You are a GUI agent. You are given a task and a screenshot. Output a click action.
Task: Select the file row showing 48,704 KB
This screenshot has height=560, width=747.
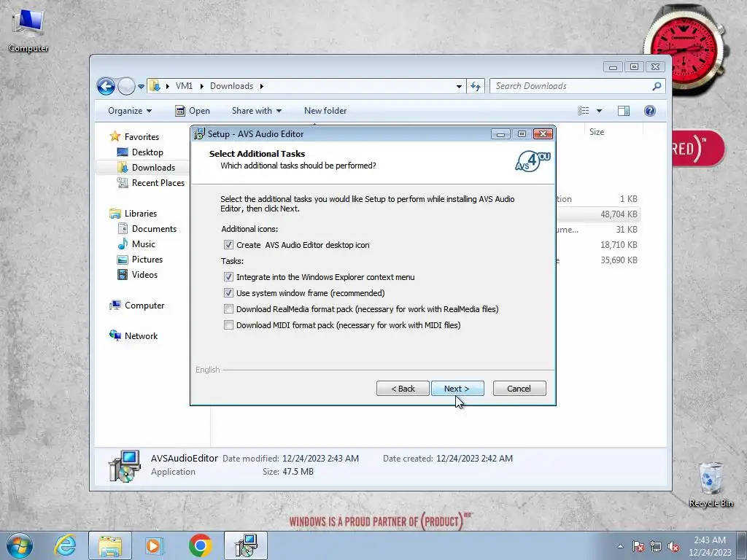[598, 214]
